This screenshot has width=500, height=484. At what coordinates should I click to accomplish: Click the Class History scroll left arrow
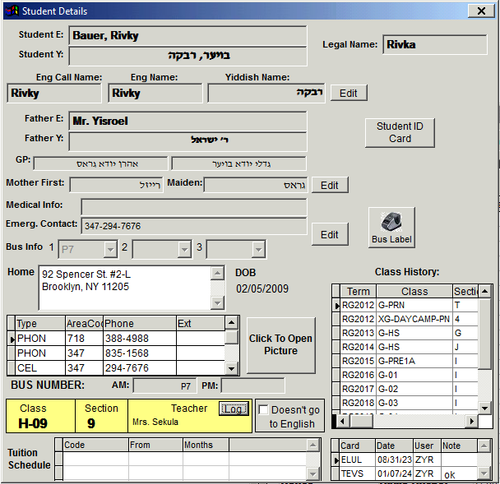click(x=342, y=421)
